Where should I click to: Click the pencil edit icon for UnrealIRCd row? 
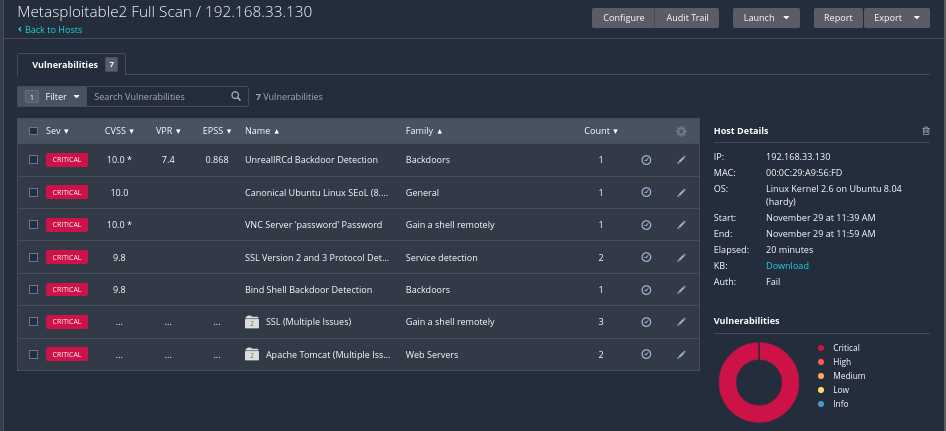681,160
